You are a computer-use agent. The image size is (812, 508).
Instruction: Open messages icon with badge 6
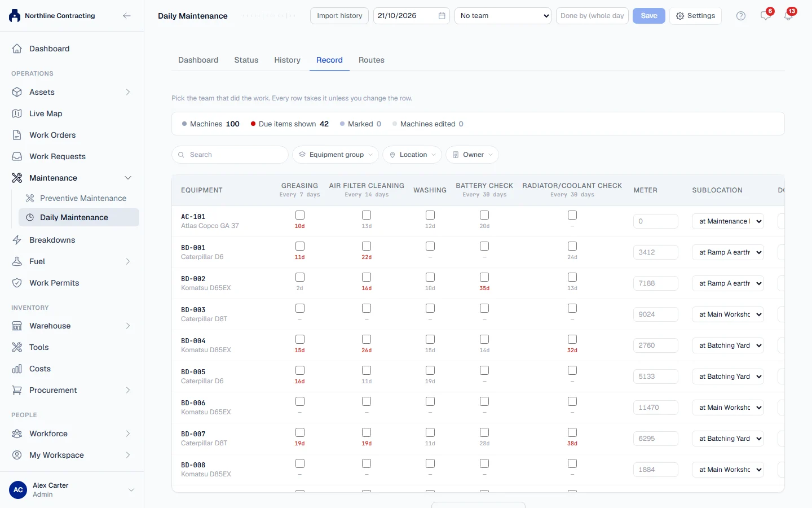pyautogui.click(x=765, y=16)
